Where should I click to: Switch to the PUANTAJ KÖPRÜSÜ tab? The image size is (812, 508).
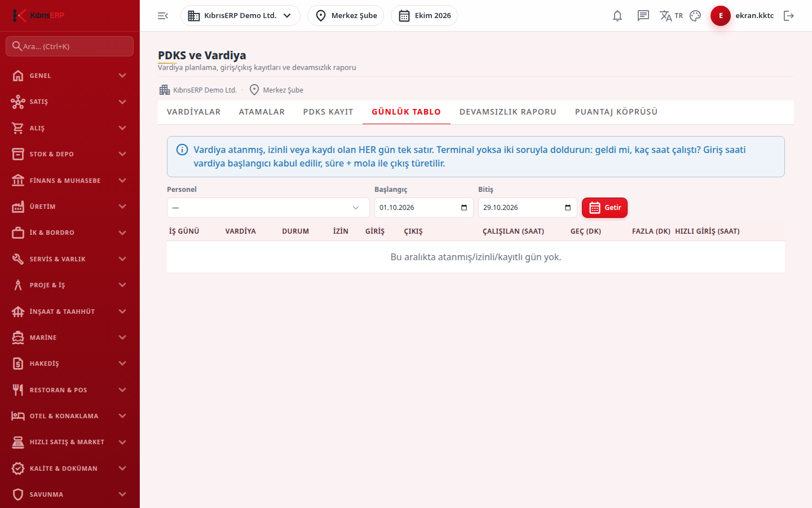point(616,112)
